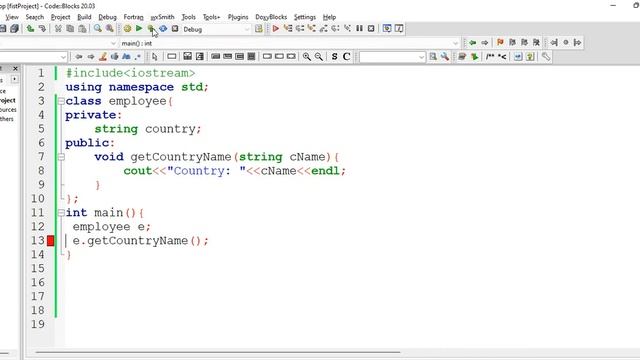Screen dimensions: 640x360
Task: Collapse getCountryName function fold marker
Action: point(61,157)
